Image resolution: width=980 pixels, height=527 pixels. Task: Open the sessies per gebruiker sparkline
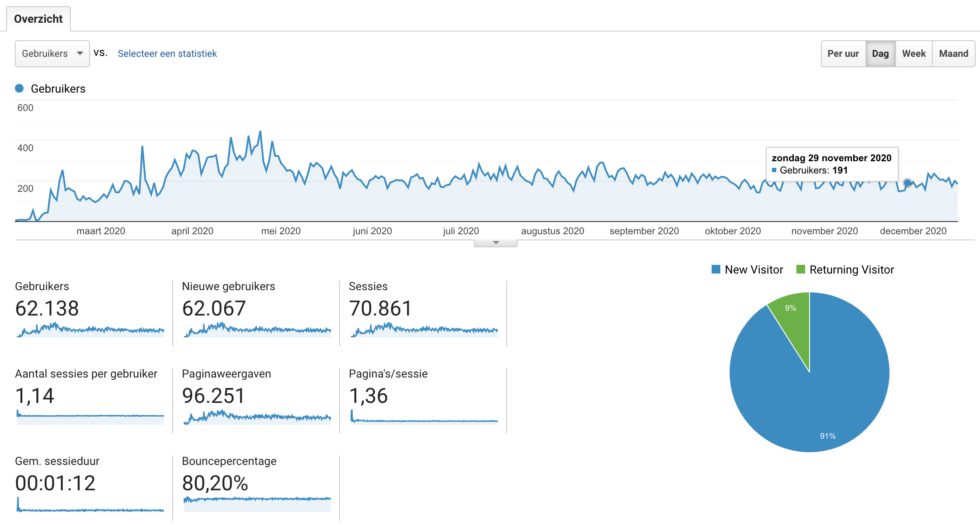[90, 417]
